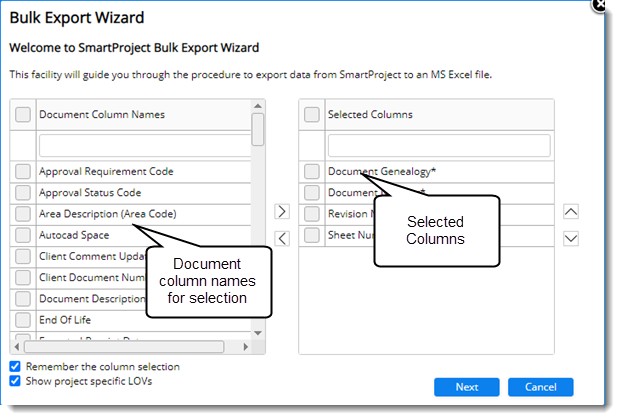Image resolution: width=620 pixels, height=420 pixels.
Task: Click the move down arrow button
Action: coord(571,238)
